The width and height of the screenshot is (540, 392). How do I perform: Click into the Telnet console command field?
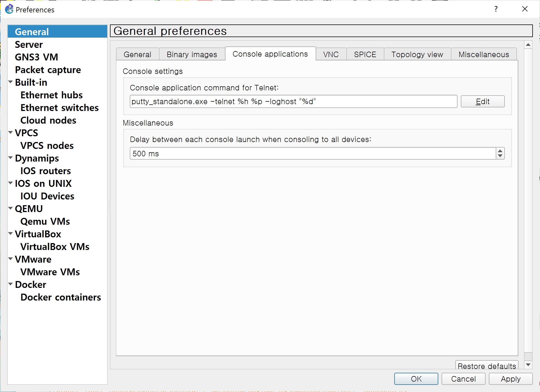293,102
